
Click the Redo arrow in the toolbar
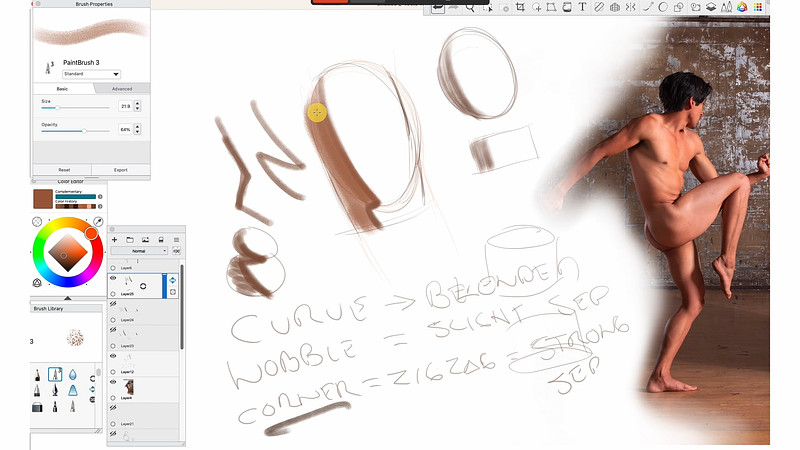tap(453, 7)
